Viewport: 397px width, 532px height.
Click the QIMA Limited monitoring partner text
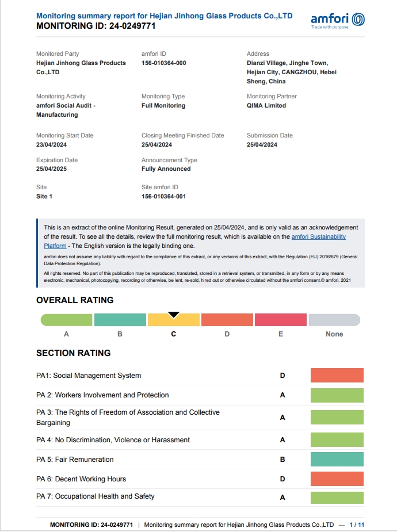(266, 106)
